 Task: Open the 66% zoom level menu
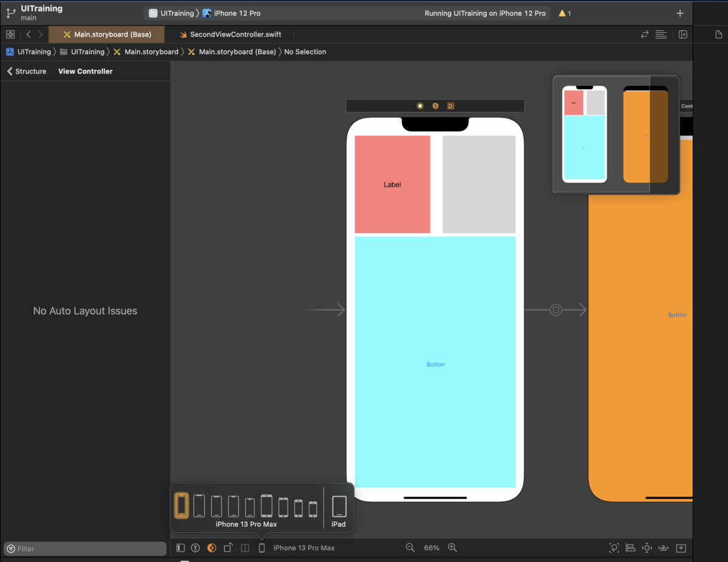click(431, 547)
